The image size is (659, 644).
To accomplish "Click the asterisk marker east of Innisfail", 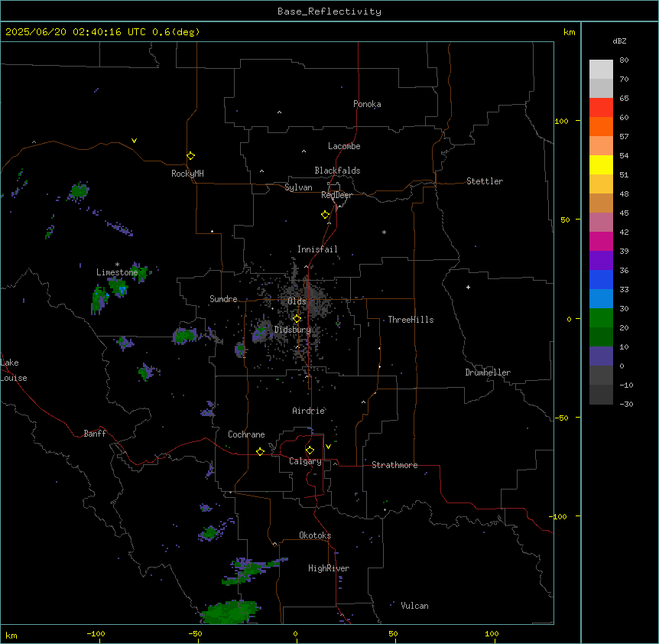I will tap(384, 232).
